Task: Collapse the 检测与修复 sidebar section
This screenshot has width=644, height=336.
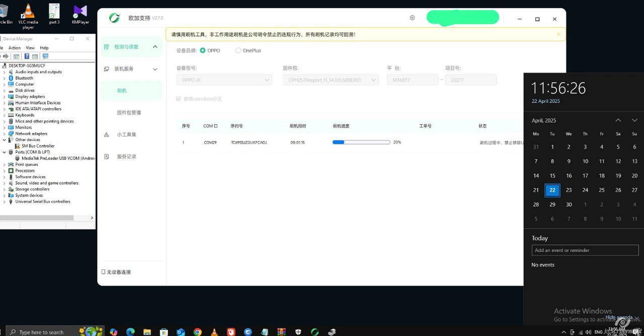Action: (155, 47)
